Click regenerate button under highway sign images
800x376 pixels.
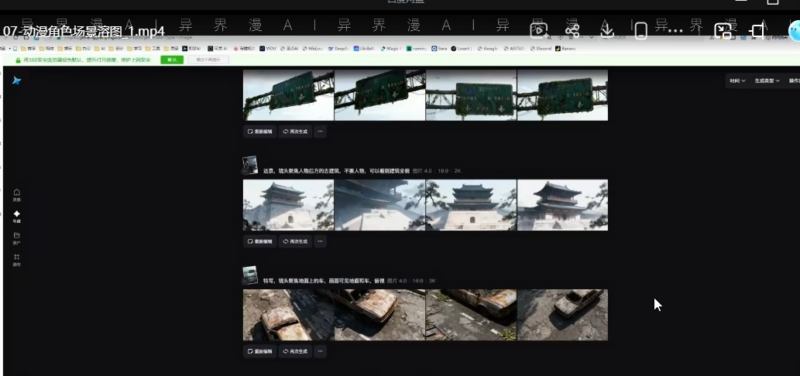point(295,132)
